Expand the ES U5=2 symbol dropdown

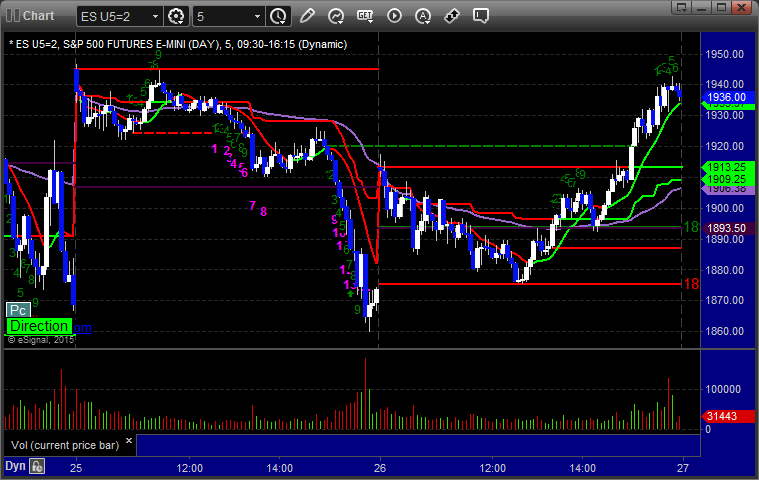(155, 16)
